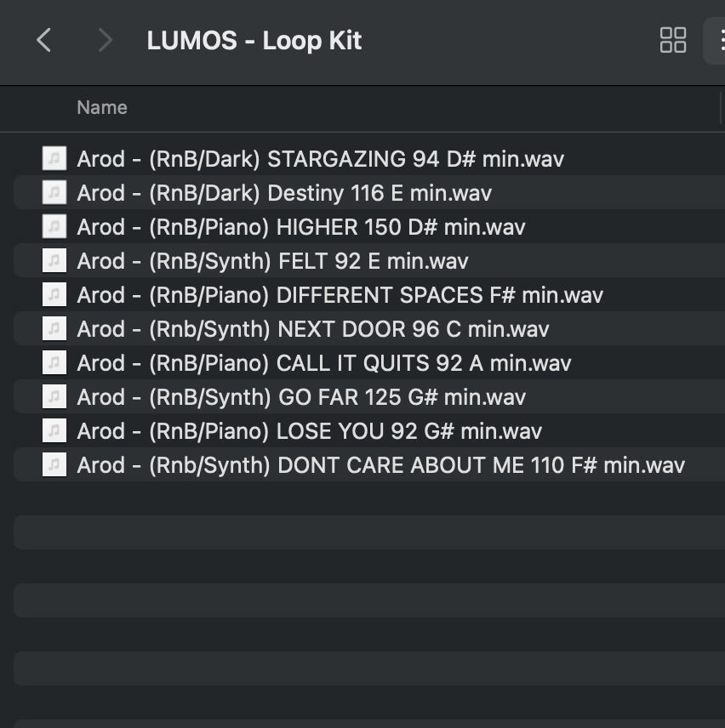Click the music note icon on HIGHER 150
The height and width of the screenshot is (728, 725).
coord(54,226)
